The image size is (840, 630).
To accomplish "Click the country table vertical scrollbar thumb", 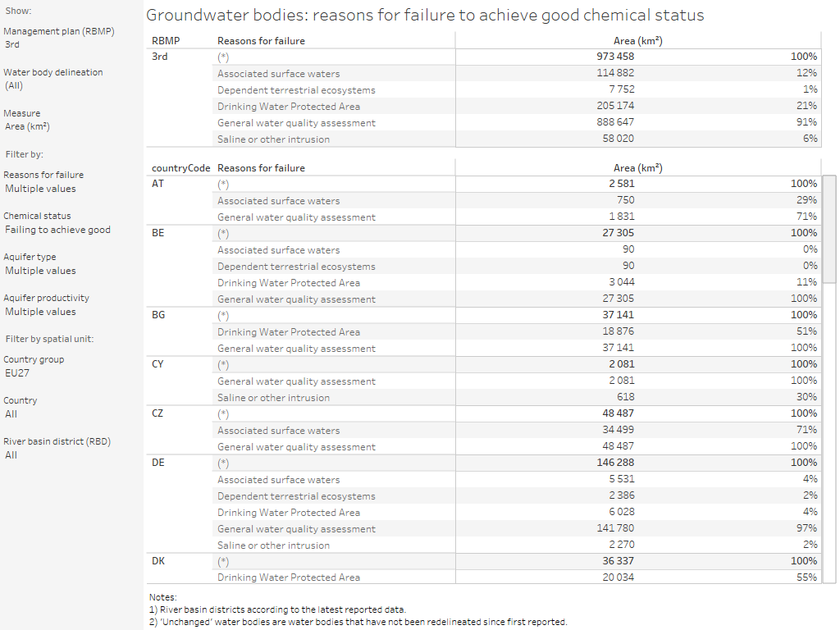I will pos(829,229).
